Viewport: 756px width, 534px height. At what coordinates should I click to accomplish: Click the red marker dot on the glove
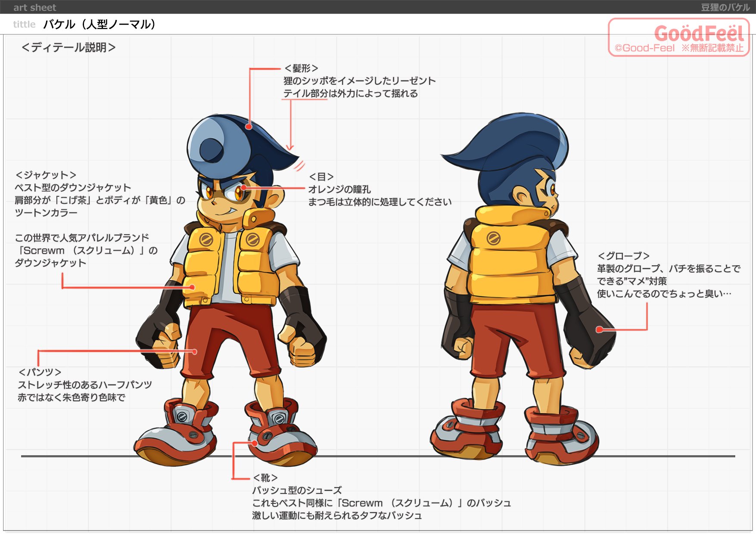[599, 329]
